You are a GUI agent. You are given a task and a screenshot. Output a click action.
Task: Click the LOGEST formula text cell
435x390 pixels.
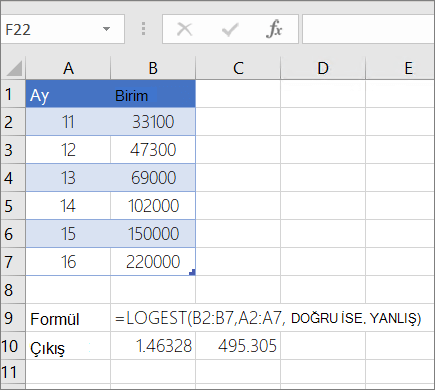pos(268,318)
